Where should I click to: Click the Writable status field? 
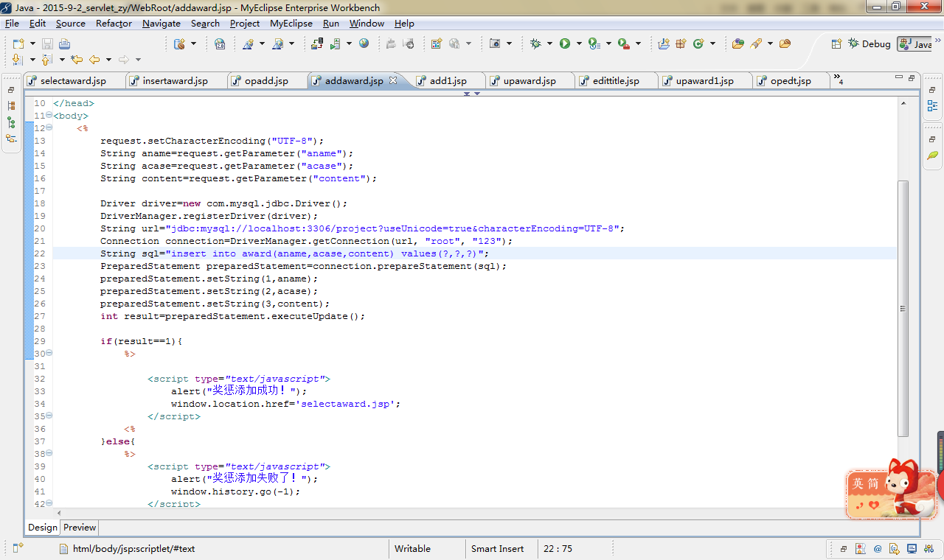click(x=412, y=549)
